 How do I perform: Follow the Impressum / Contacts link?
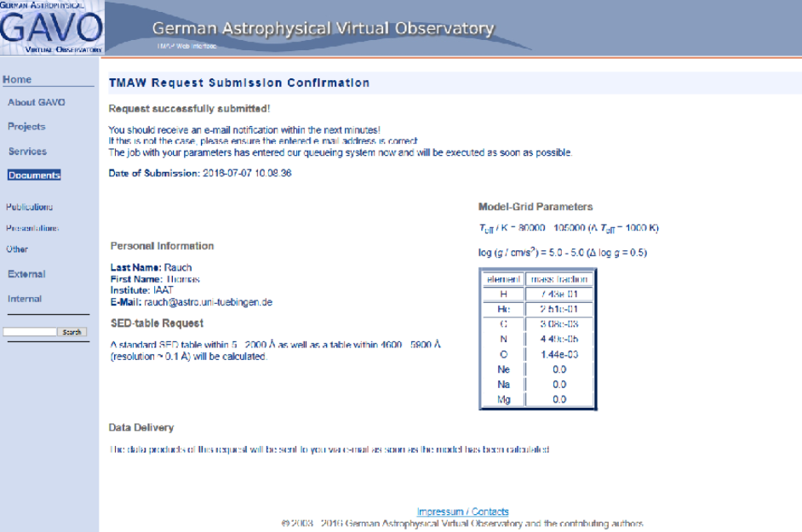pyautogui.click(x=462, y=512)
